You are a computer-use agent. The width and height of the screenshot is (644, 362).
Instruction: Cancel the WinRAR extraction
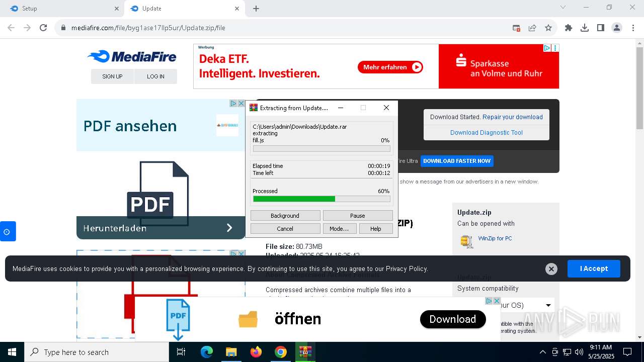point(285,229)
